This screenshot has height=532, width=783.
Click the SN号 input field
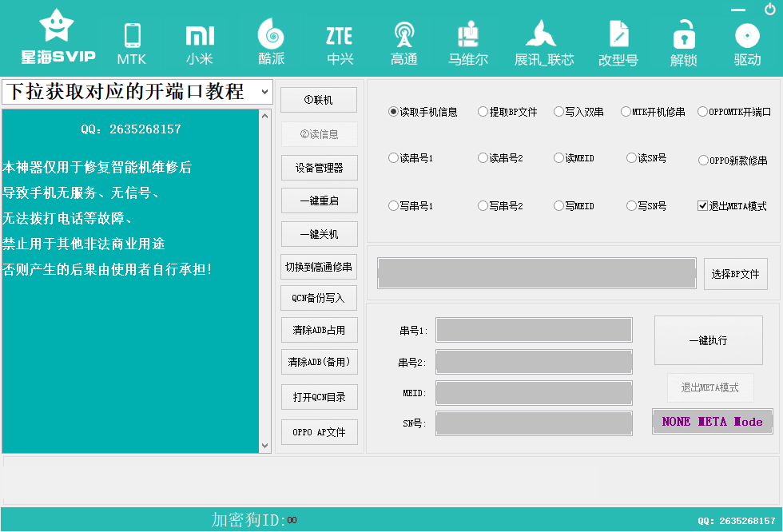(x=534, y=423)
